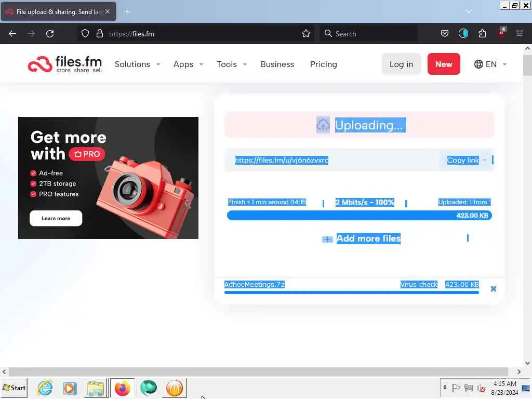Click Add more files
Screen dimensions: 532x399
coord(368,238)
